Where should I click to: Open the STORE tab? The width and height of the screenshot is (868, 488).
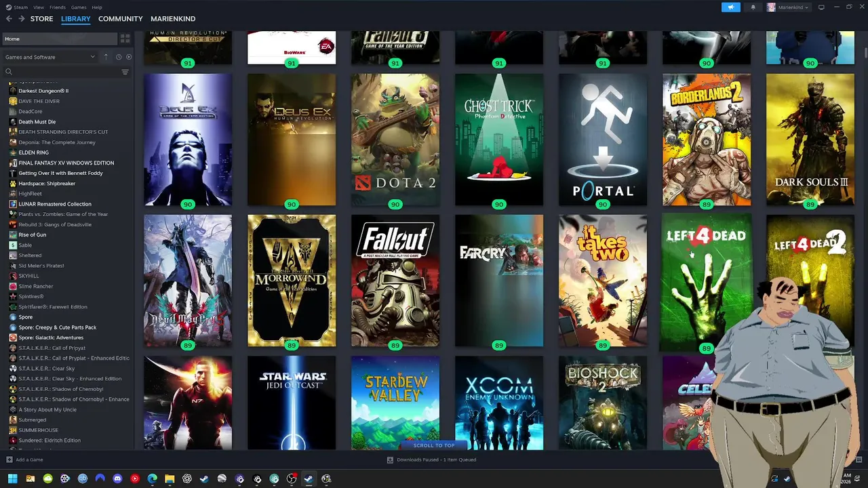41,19
